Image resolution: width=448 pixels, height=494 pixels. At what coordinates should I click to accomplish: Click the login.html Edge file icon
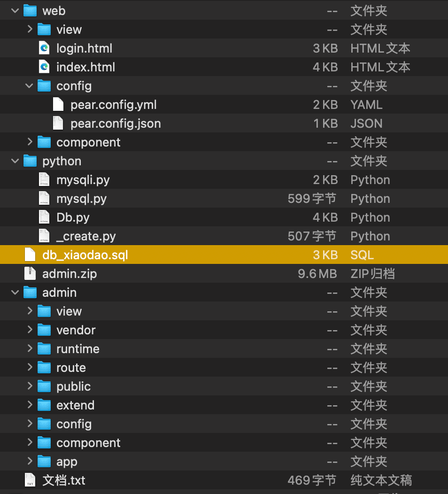44,48
